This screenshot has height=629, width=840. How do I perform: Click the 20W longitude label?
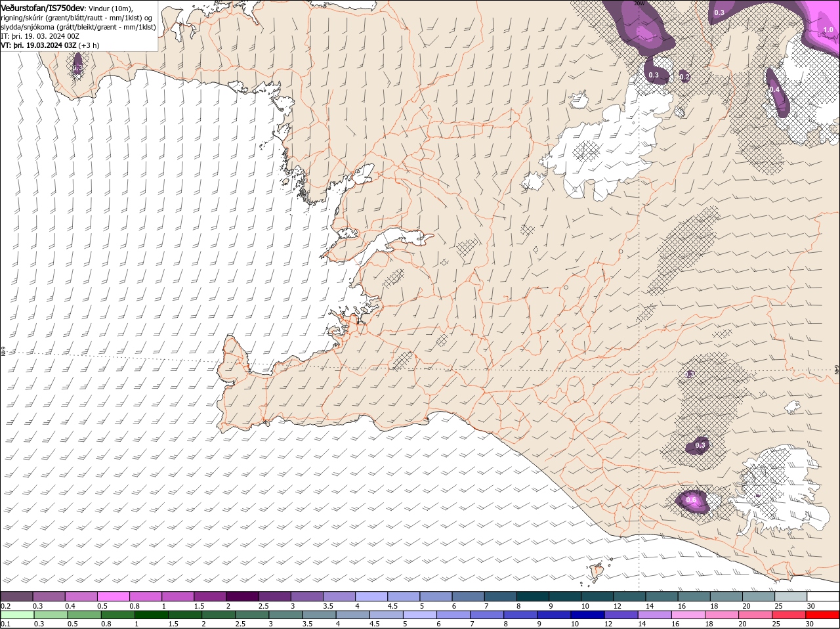point(639,3)
